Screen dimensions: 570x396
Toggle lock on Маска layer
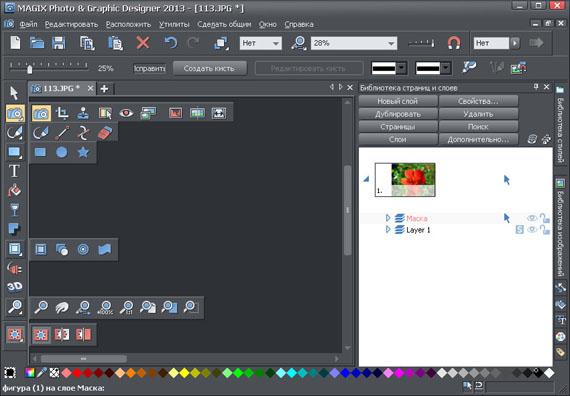[544, 218]
